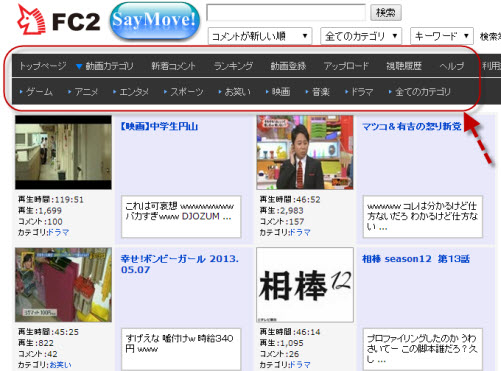Expand the 全てのカテゴリ dropdown by search
This screenshot has width=501, height=371.
coord(361,36)
